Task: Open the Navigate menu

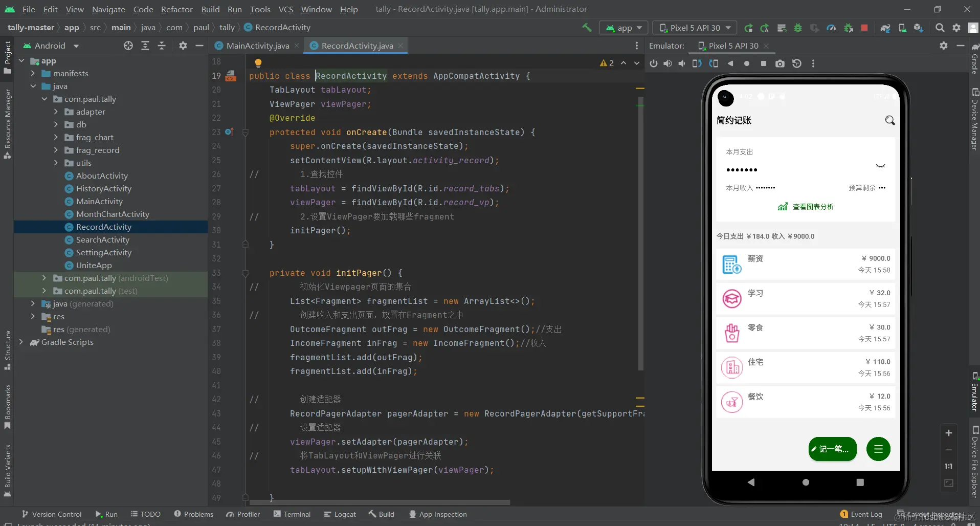Action: 108,9
